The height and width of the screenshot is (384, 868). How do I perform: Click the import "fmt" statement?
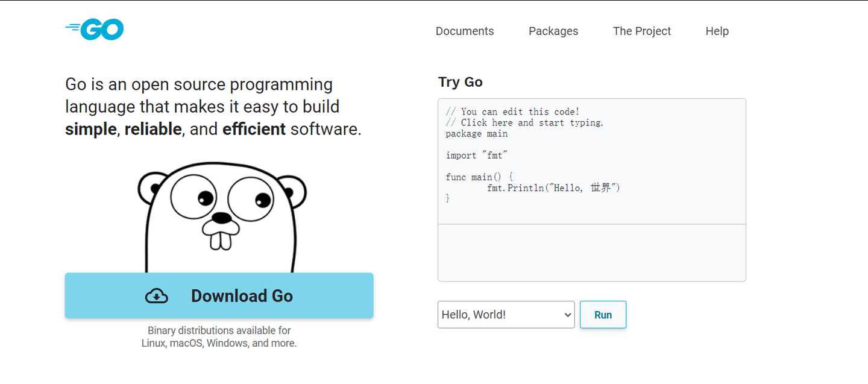477,155
